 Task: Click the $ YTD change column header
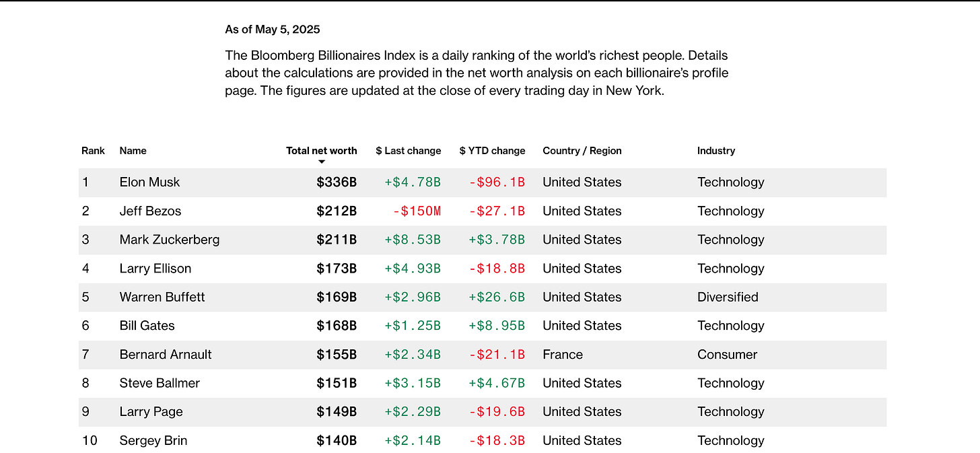(492, 151)
